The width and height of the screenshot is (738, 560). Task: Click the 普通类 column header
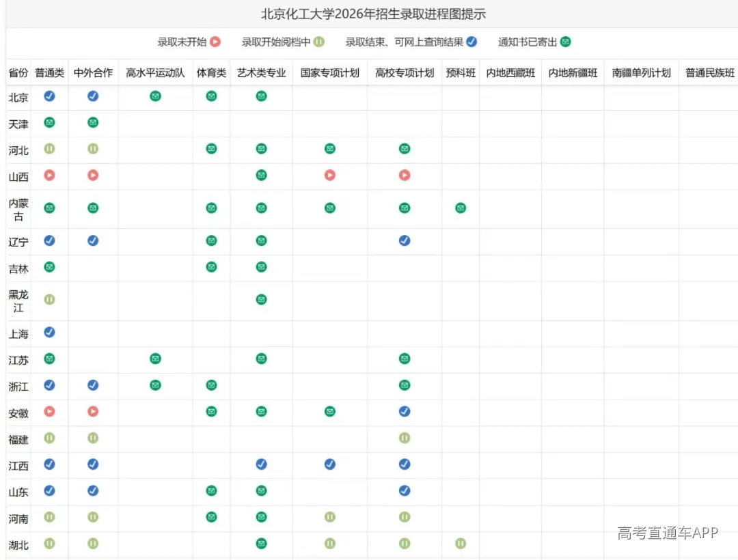tap(49, 73)
